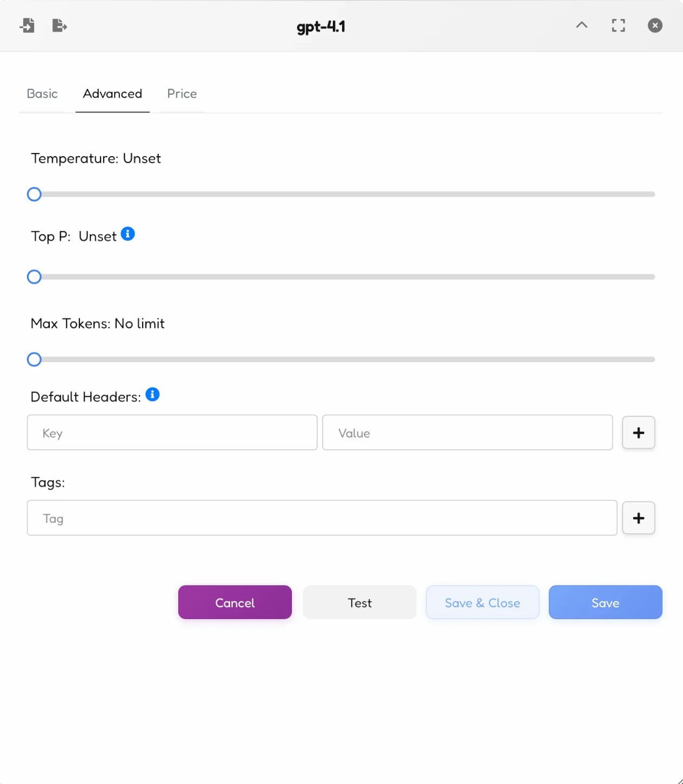Screen dimensions: 683x784
Task: Save the model settings
Action: click(x=605, y=602)
